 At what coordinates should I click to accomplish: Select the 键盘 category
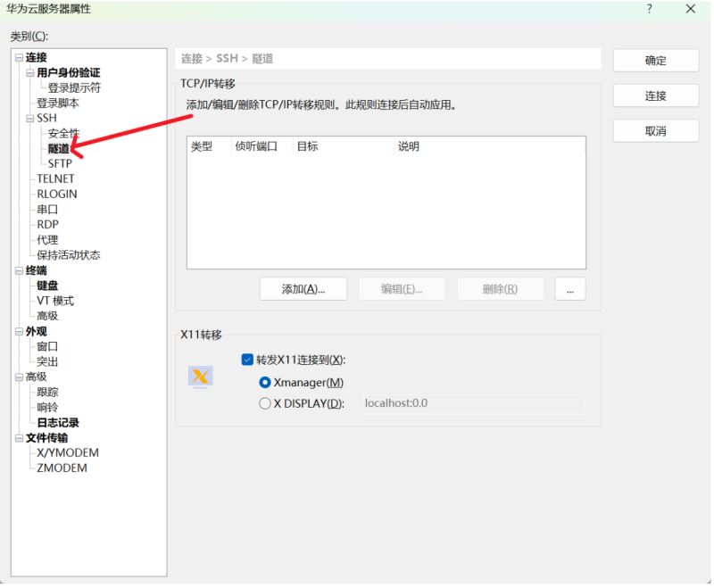click(x=47, y=286)
